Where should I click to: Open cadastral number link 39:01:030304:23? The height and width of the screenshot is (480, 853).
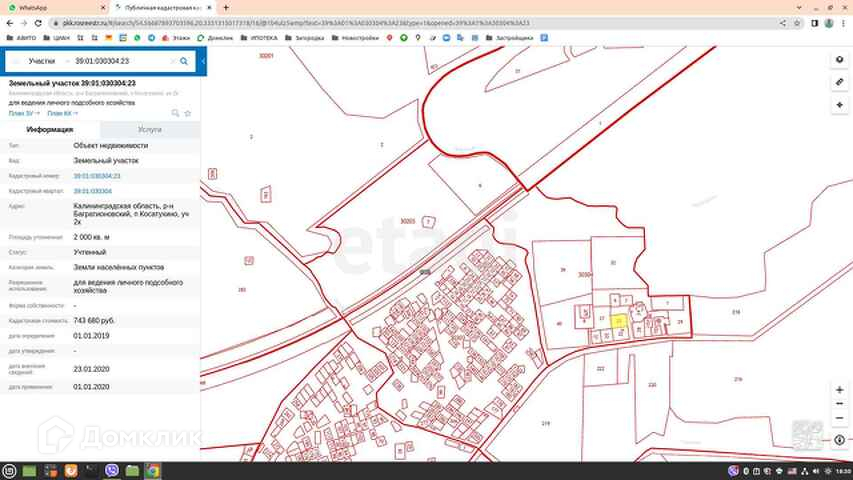(x=97, y=176)
